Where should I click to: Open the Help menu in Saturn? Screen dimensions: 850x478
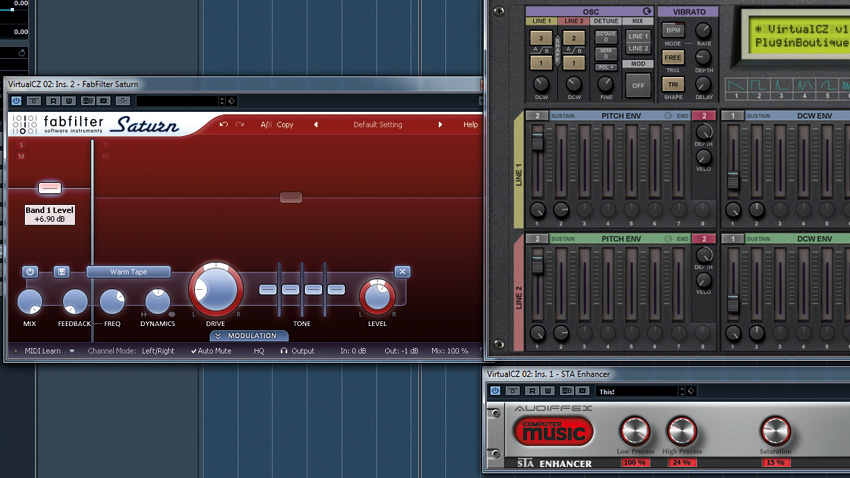(471, 125)
